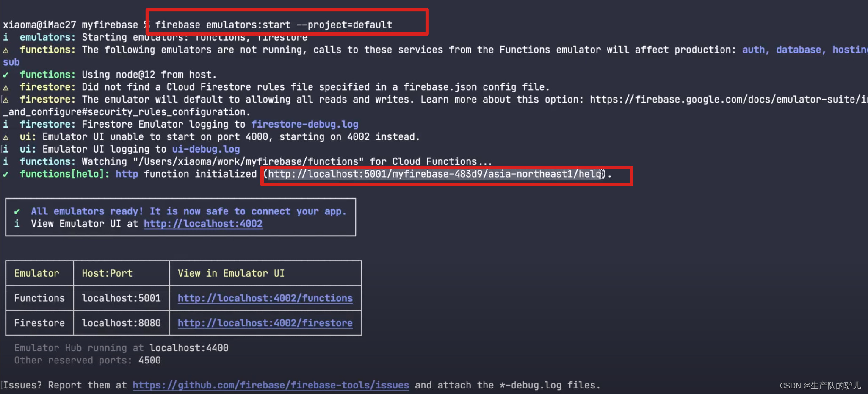Click the warning triangle on the port 4000 line
This screenshot has height=394, width=868.
point(6,137)
